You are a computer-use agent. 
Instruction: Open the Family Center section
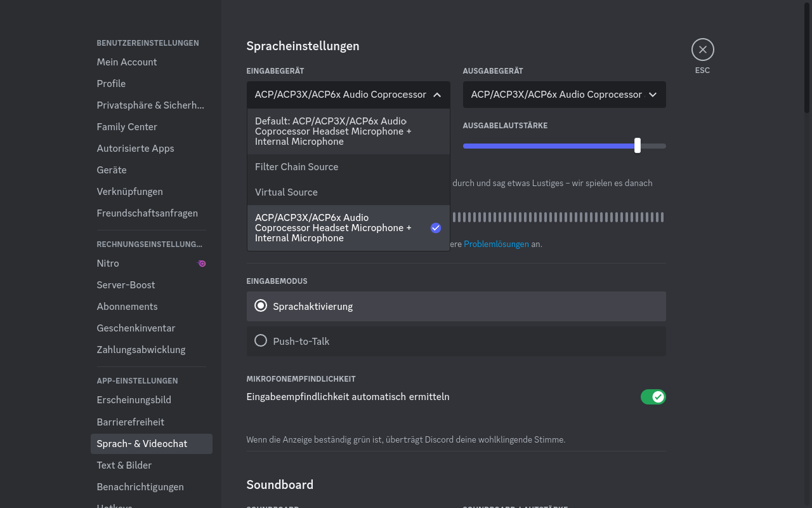(x=127, y=127)
